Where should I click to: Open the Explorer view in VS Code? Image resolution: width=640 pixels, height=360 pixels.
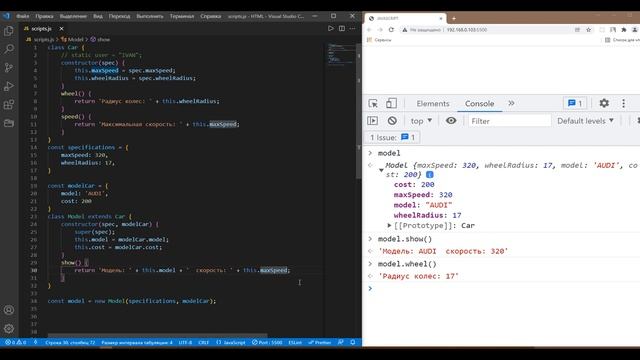(9, 31)
